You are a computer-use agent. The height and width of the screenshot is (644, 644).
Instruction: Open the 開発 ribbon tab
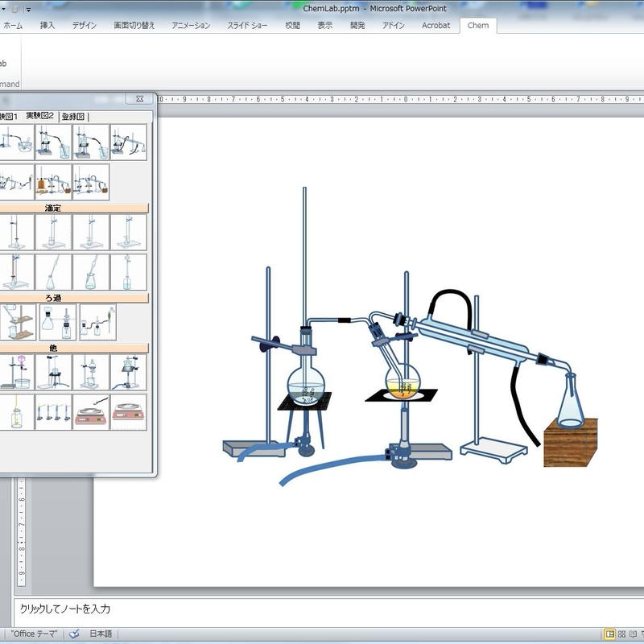click(357, 26)
